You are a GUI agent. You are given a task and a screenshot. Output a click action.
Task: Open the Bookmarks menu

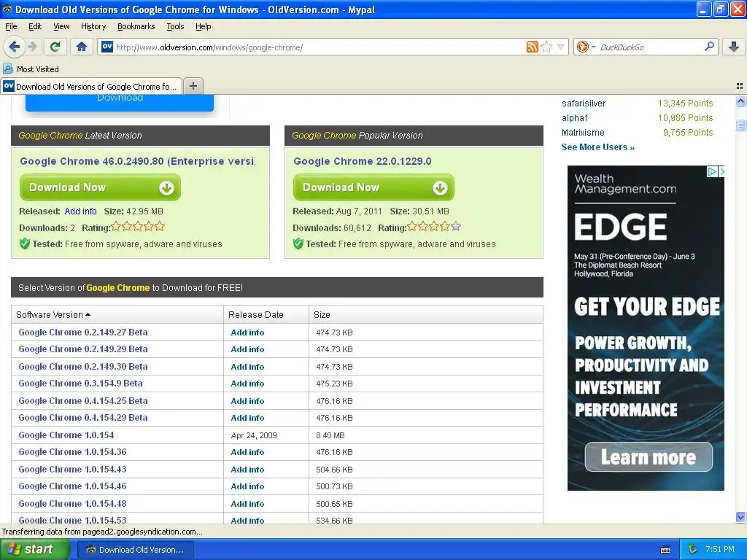136,26
